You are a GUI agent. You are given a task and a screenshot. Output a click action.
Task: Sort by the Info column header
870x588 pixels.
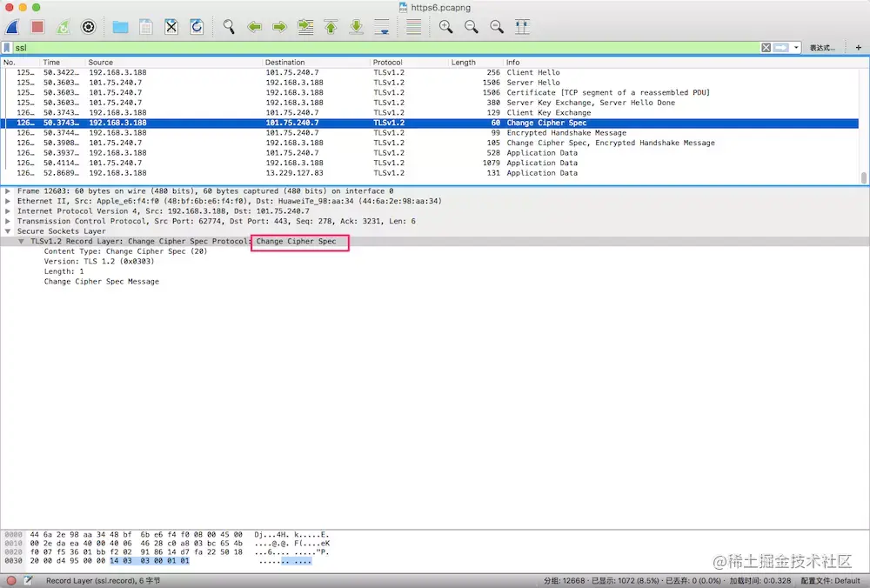(681, 62)
